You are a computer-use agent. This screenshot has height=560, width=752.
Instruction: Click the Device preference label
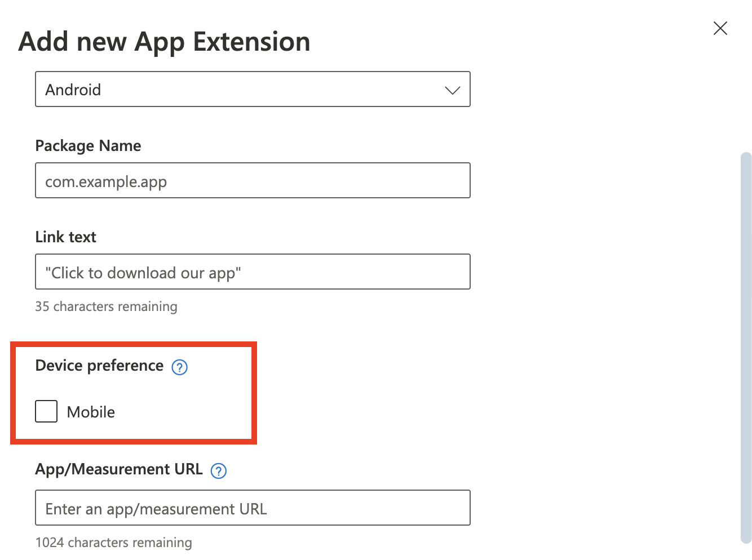(99, 366)
